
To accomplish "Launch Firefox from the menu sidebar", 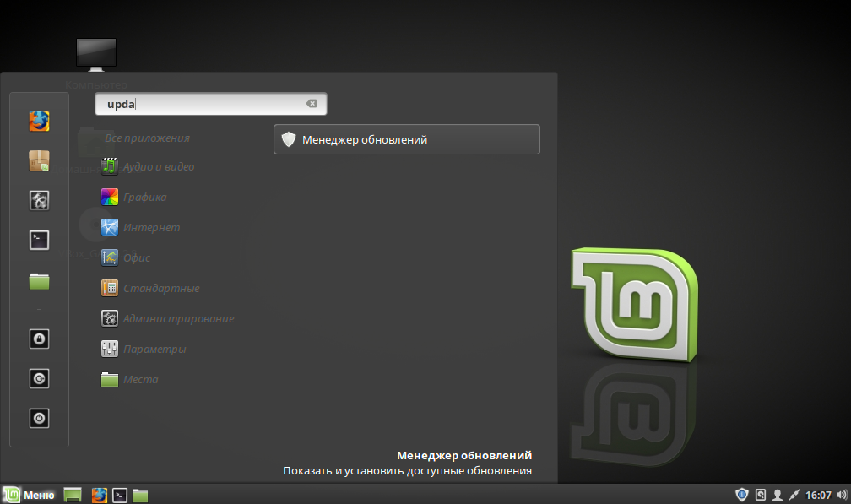I will (x=38, y=120).
